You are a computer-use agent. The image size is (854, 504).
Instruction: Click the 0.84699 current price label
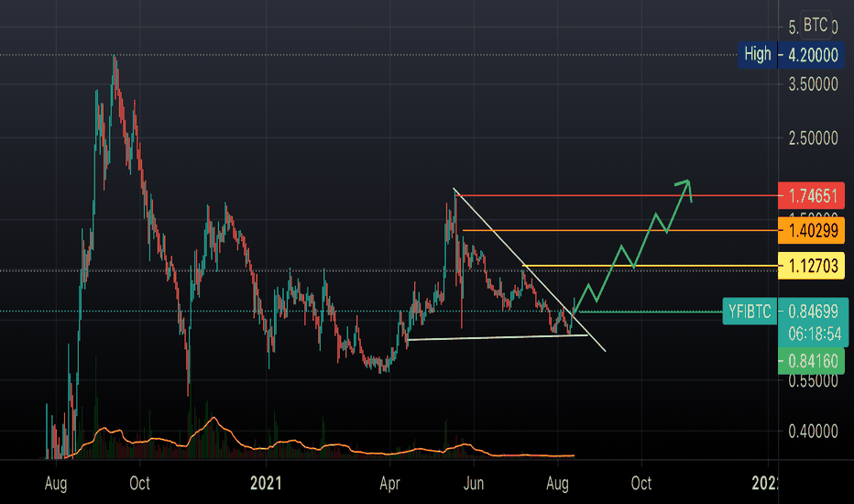coord(813,312)
